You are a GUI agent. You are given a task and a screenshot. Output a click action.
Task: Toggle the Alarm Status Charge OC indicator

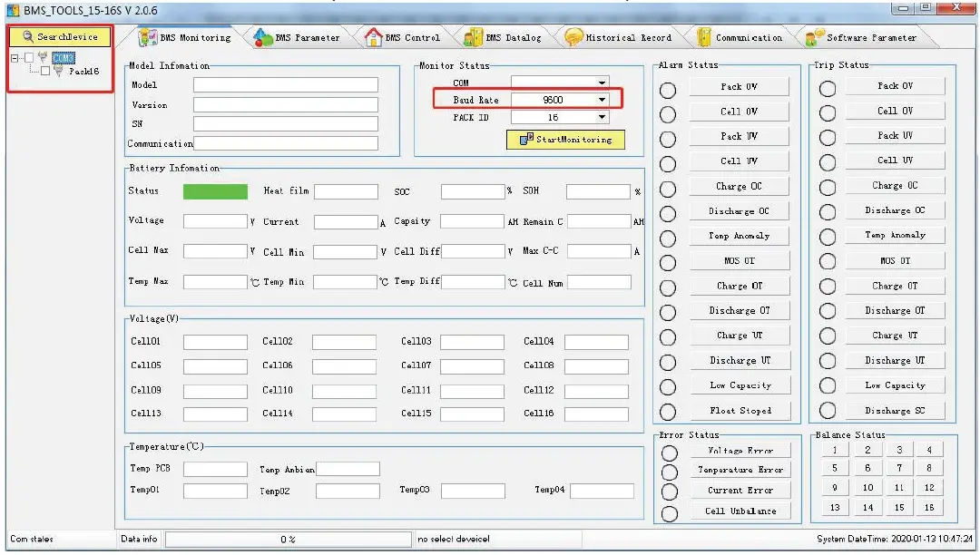668,190
